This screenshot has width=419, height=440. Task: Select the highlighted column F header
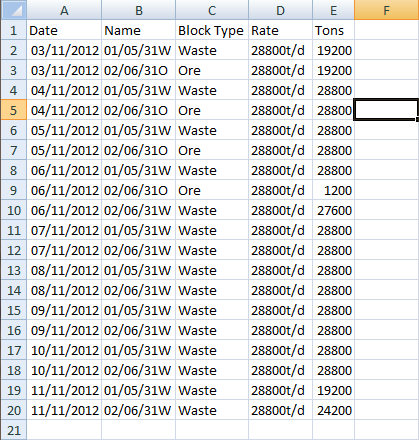[386, 10]
